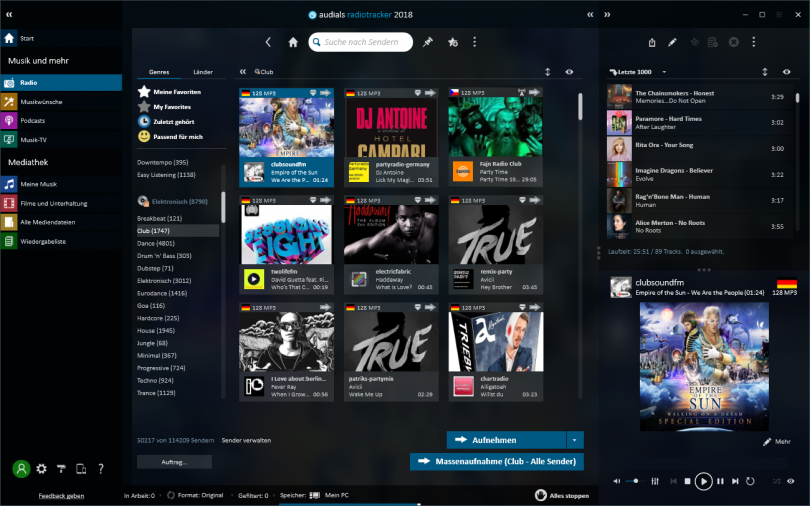This screenshot has width=810, height=506.
Task: Toggle shuffle playback
Action: pos(776,481)
